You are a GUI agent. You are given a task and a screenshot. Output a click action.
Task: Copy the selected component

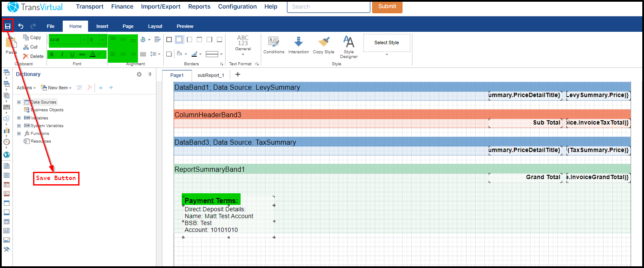coord(32,37)
